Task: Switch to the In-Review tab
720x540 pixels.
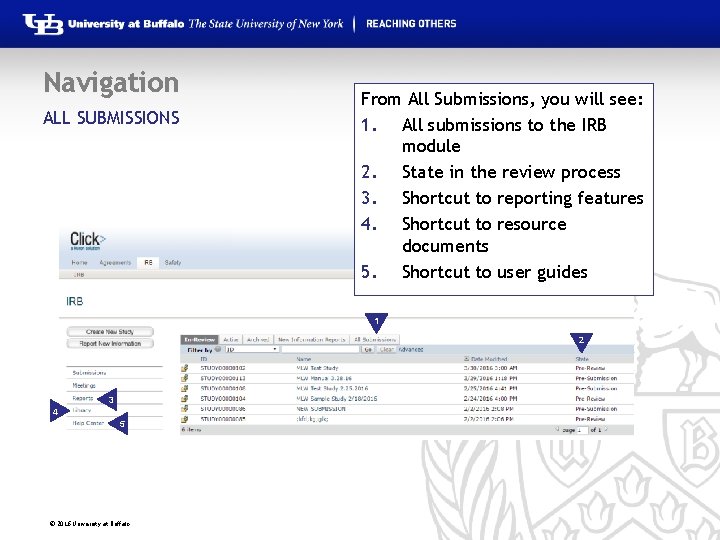Action: (x=199, y=339)
